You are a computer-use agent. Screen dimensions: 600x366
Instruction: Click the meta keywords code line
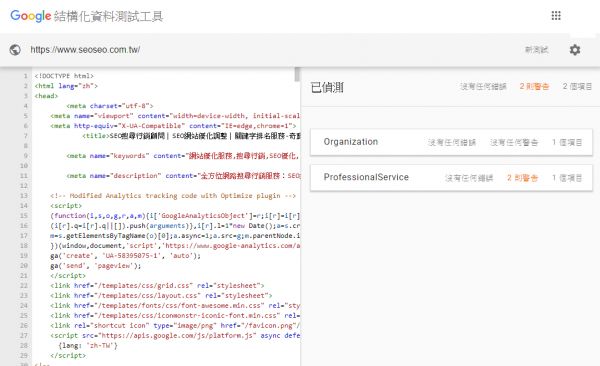[183, 155]
